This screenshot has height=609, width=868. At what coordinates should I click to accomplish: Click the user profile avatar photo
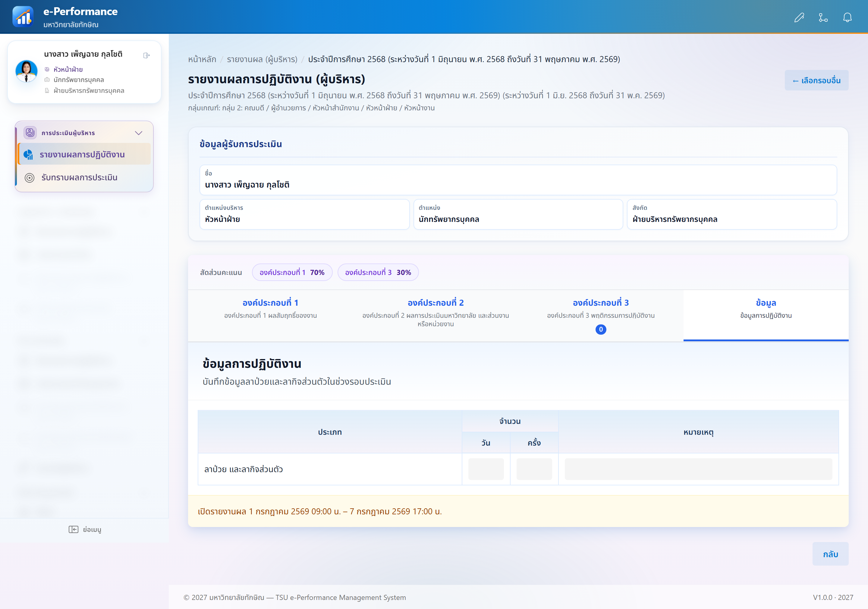[27, 71]
